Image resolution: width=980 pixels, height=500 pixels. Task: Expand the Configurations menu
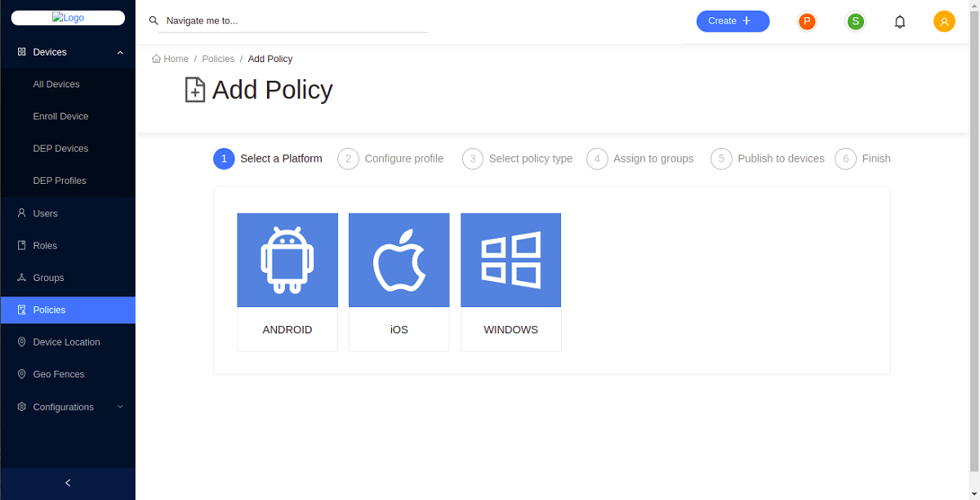coord(120,407)
